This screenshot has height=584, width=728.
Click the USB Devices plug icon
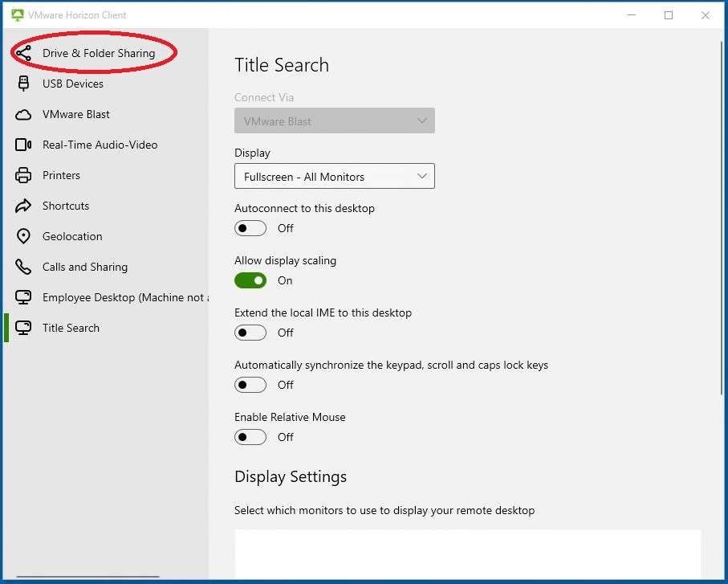click(x=23, y=84)
